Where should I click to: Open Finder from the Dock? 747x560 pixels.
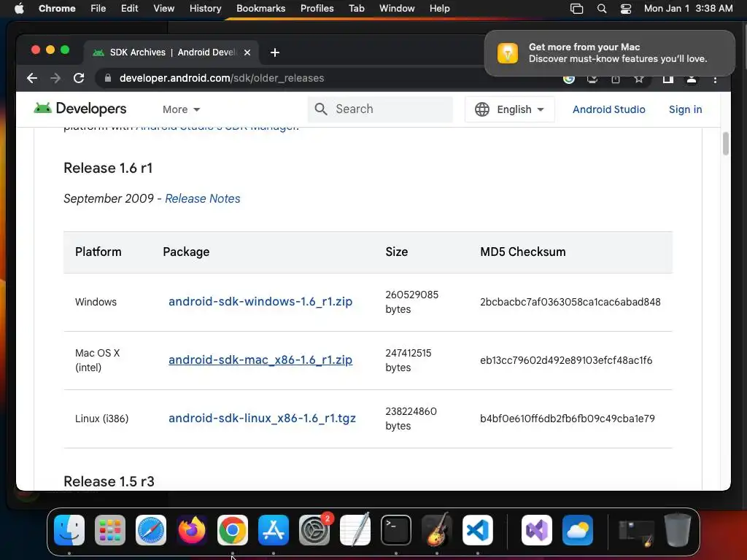69,530
